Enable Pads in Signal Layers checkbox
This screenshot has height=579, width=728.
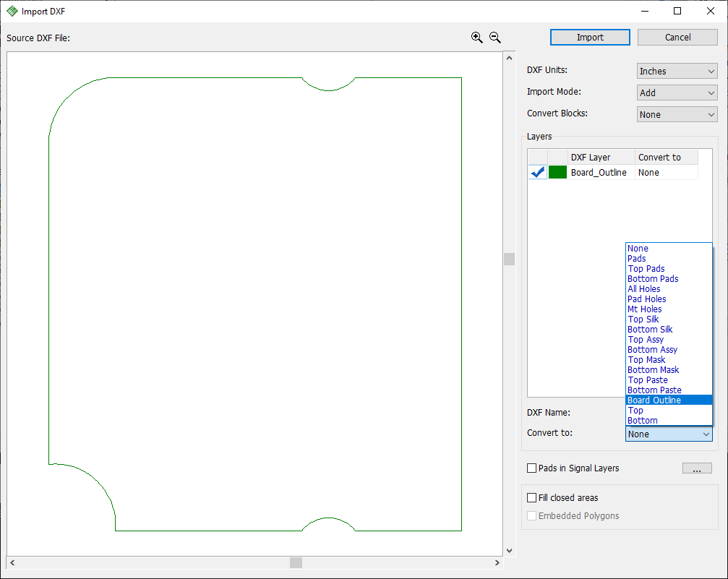point(532,468)
